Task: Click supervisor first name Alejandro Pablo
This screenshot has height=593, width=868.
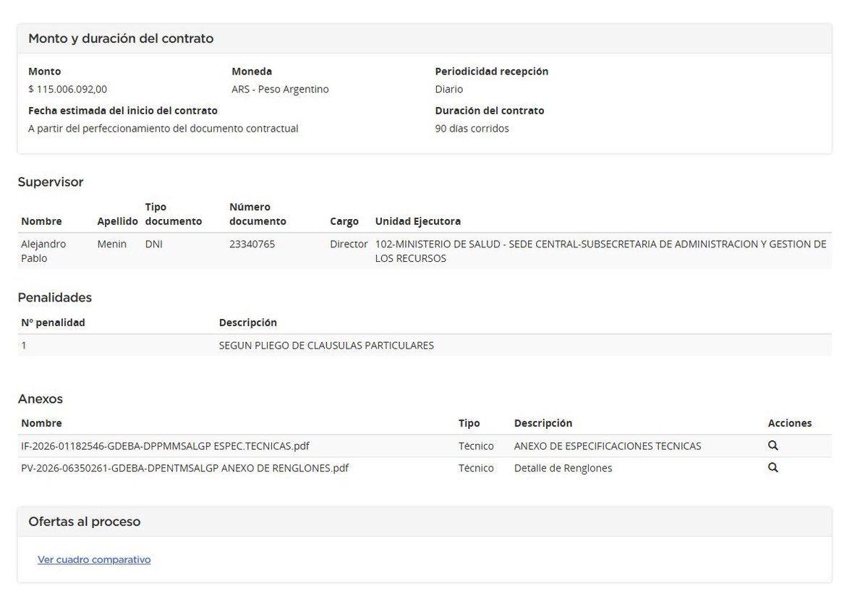Action: [x=43, y=251]
